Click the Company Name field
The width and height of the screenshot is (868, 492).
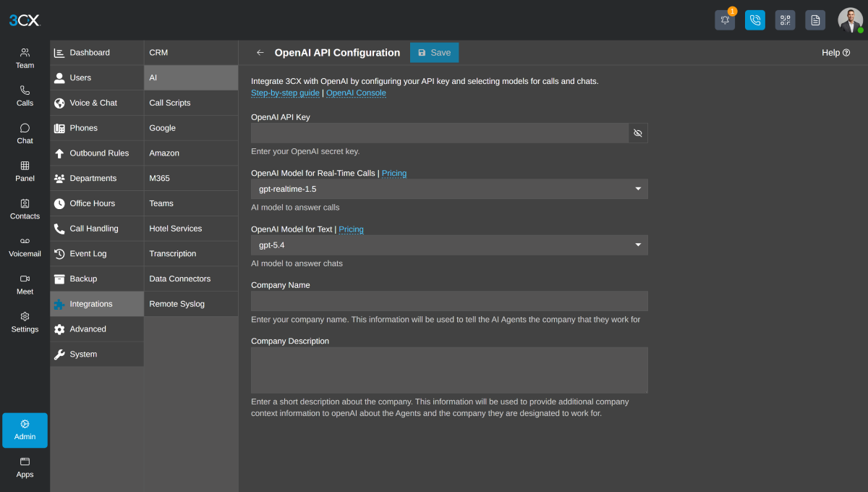pyautogui.click(x=449, y=301)
